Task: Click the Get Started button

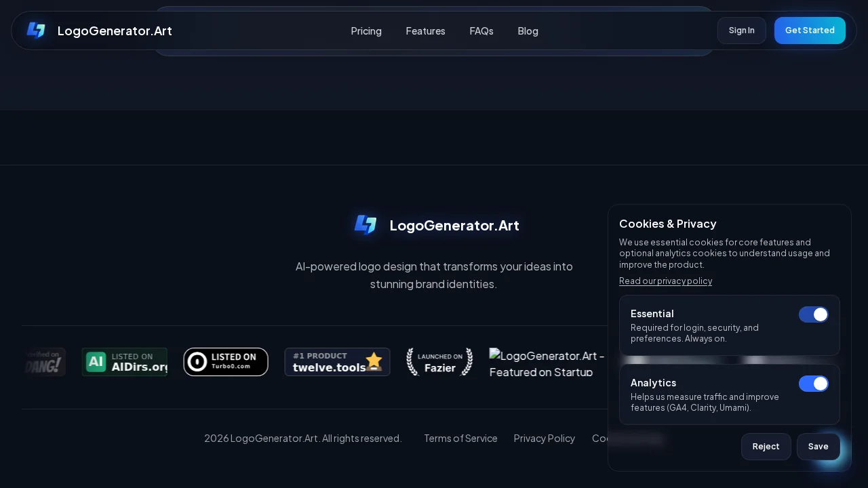Action: pyautogui.click(x=810, y=30)
